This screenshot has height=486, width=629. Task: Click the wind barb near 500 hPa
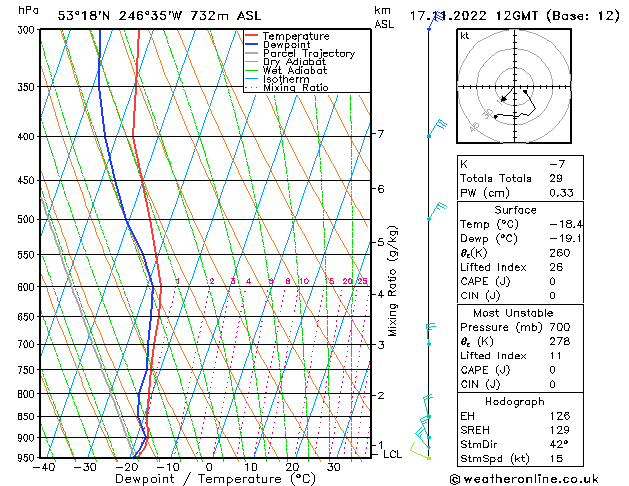[x=437, y=209]
